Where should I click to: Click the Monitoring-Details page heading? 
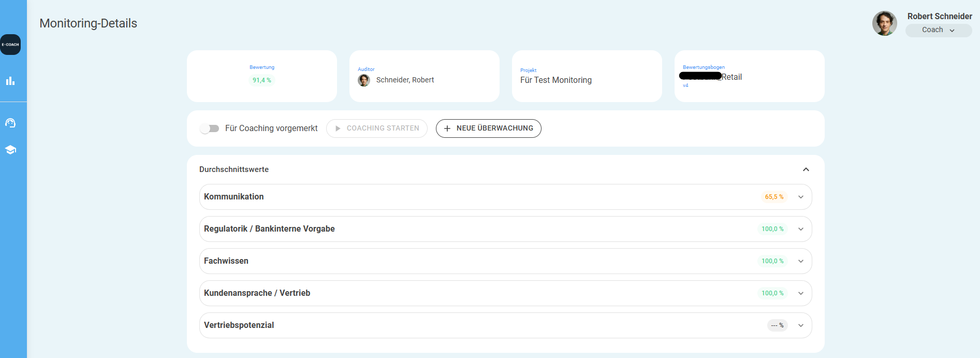coord(89,23)
